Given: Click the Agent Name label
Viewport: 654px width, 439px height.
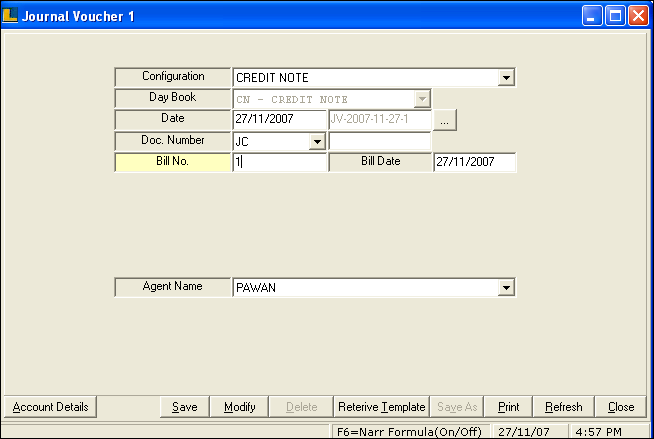Looking at the screenshot, I should [x=173, y=287].
